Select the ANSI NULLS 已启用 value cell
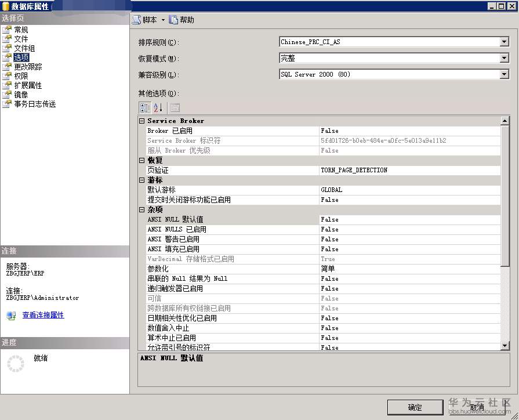This screenshot has width=519, height=420. click(410, 229)
